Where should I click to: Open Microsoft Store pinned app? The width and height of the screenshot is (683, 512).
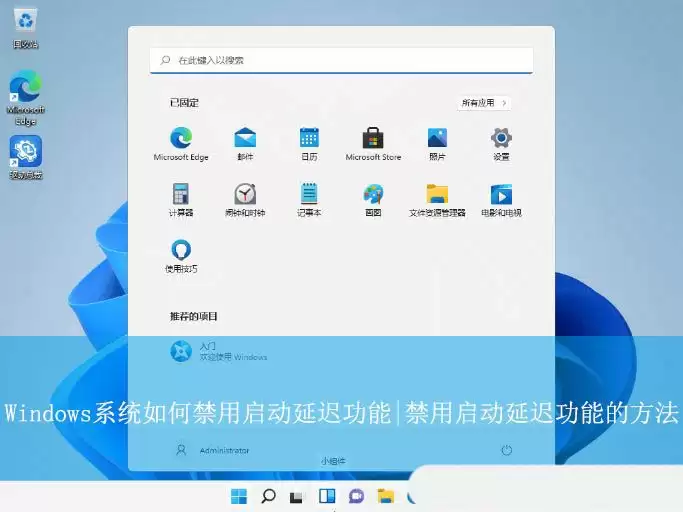[373, 144]
